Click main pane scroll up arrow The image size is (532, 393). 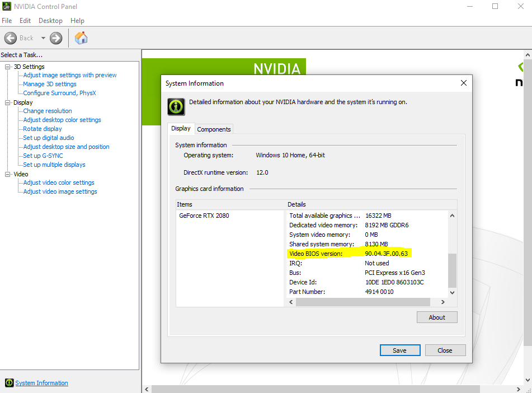tap(528, 55)
